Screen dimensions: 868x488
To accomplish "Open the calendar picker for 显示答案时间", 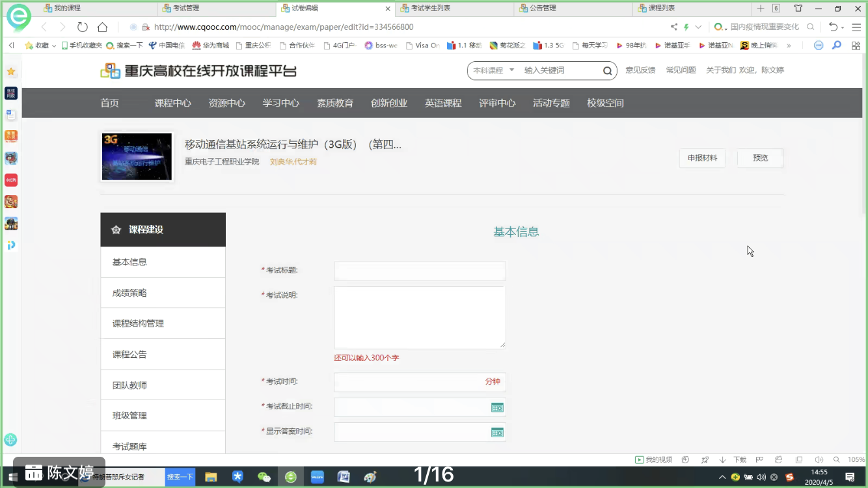I will (497, 431).
